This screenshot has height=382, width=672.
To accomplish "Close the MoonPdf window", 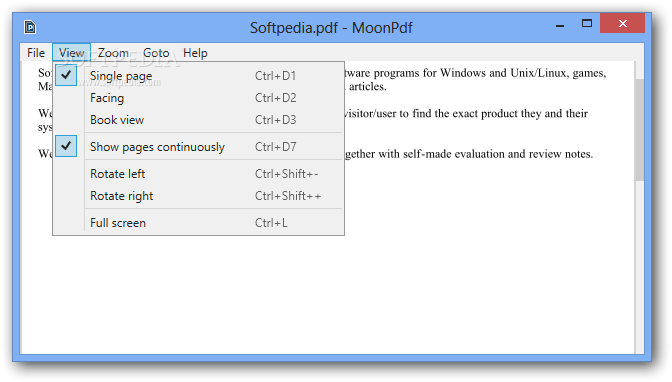I will 622,23.
